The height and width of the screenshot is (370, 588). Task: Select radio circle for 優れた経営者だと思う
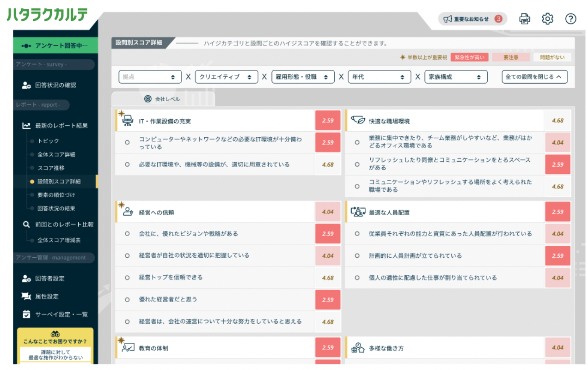[x=127, y=300]
